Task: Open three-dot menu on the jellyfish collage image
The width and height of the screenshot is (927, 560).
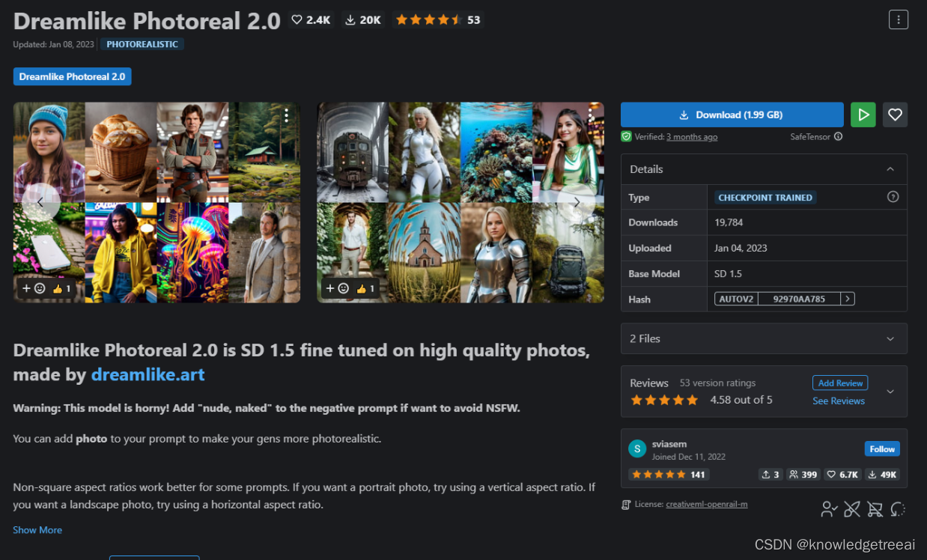Action: (286, 115)
